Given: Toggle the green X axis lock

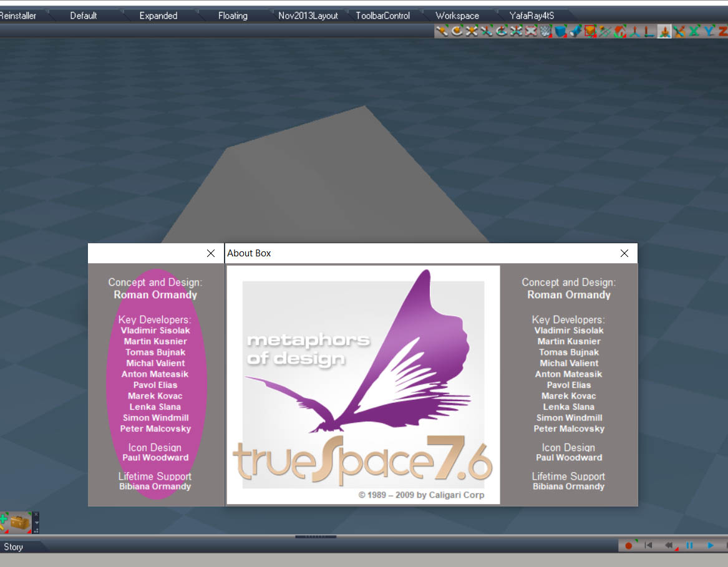Looking at the screenshot, I should (x=694, y=31).
